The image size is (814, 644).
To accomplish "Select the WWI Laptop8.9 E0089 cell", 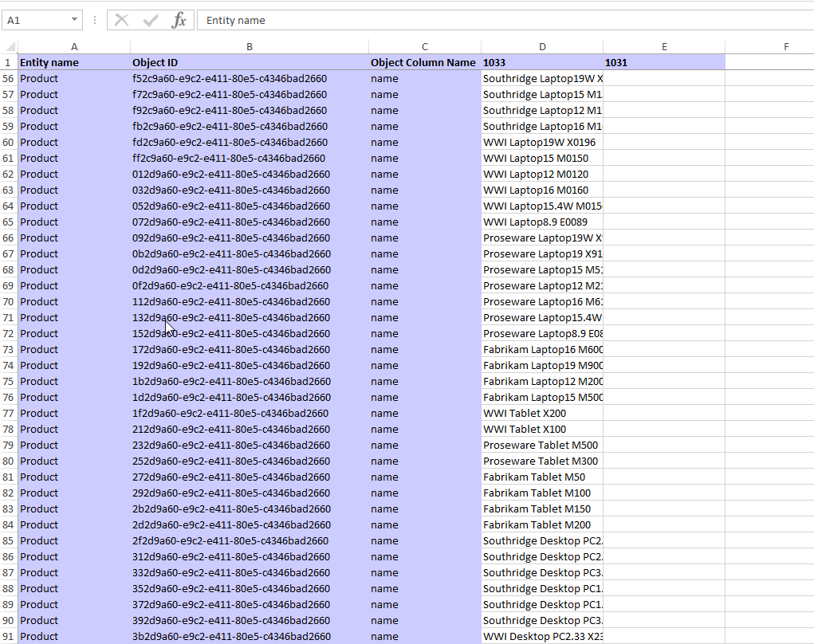I will [x=542, y=222].
